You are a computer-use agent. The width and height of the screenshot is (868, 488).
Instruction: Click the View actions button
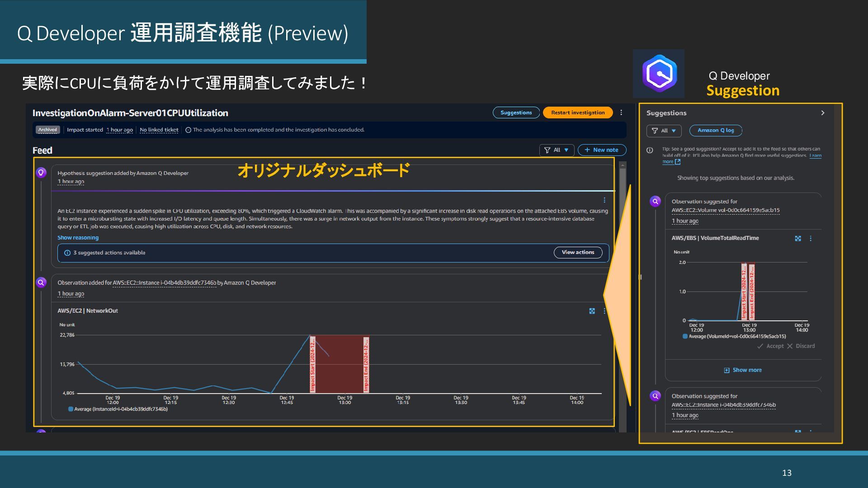tap(578, 253)
